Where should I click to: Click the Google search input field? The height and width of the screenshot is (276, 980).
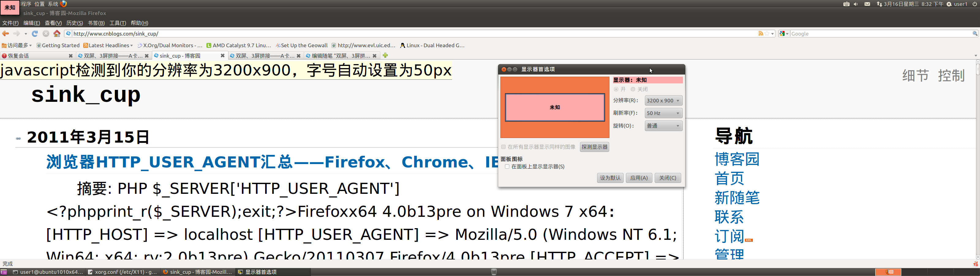pyautogui.click(x=881, y=33)
